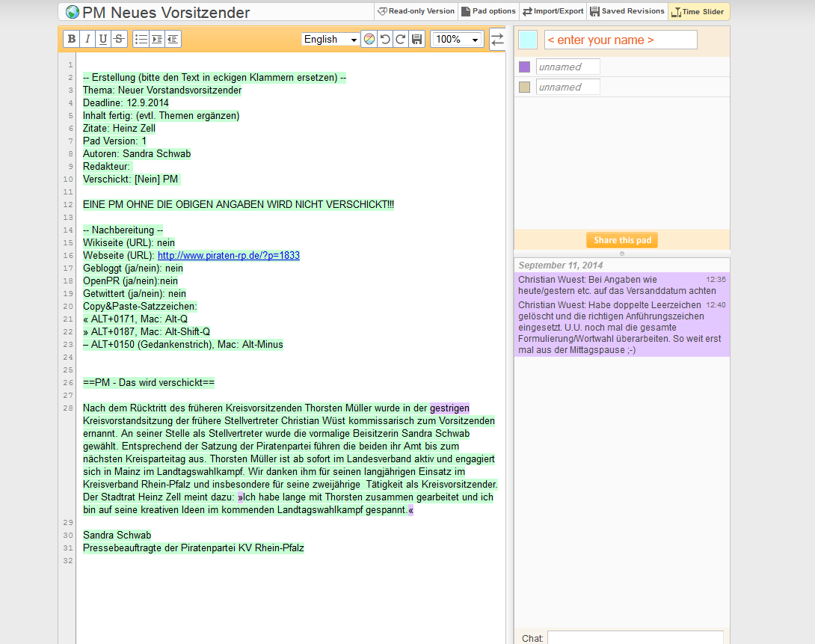Screen dimensions: 815x644
Task: Open the Time Slider
Action: [x=698, y=11]
